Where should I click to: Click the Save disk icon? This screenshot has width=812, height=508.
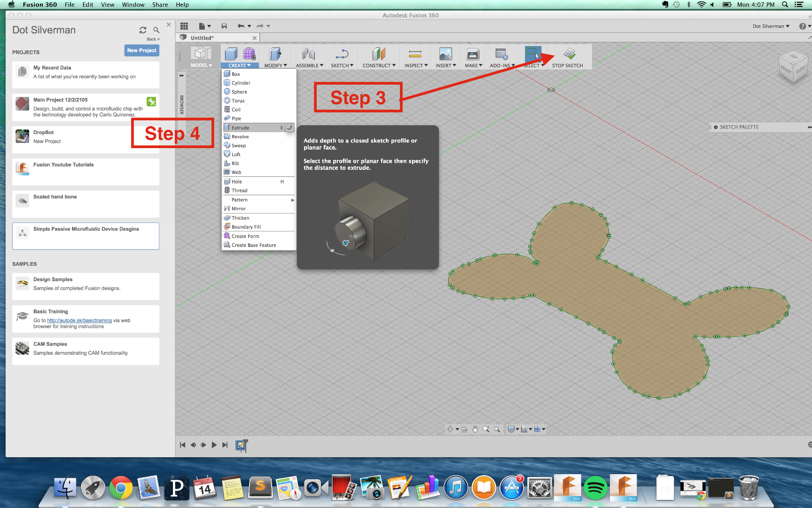click(x=224, y=26)
